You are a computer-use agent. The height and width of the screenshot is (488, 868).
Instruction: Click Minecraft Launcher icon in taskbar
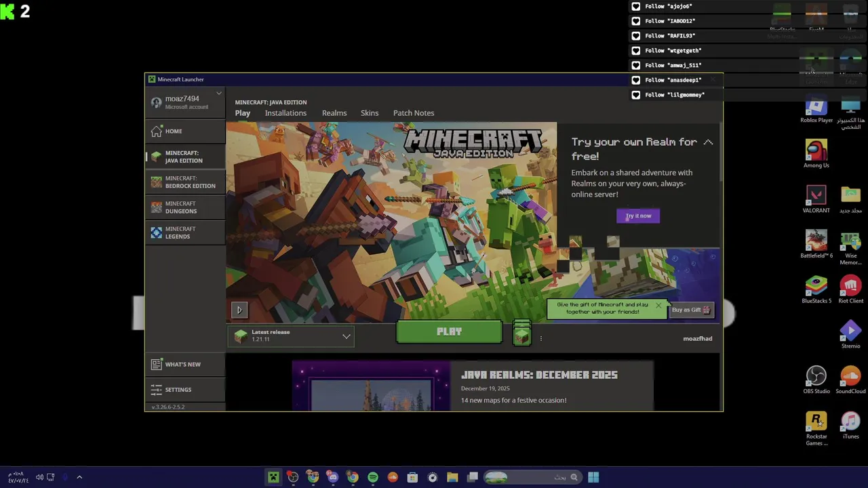point(273,477)
